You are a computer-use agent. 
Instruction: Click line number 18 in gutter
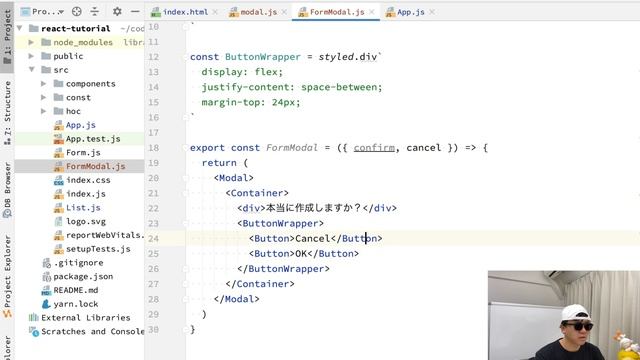coord(153,148)
